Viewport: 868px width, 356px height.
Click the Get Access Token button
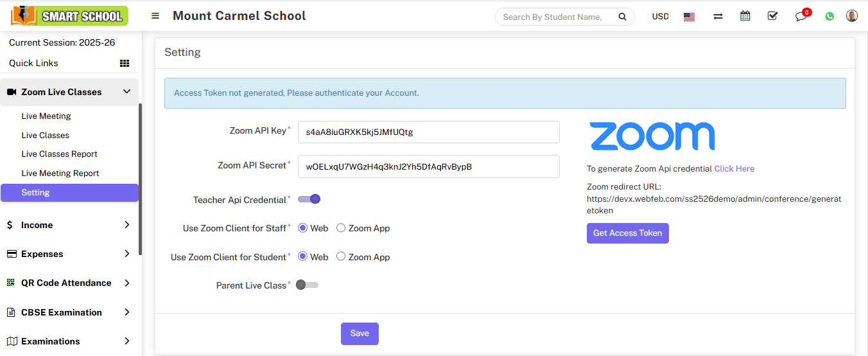627,233
